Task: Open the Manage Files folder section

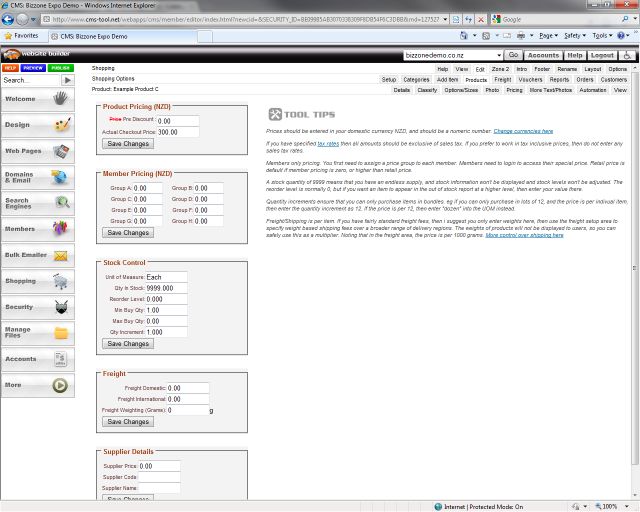Action: pyautogui.click(x=37, y=333)
